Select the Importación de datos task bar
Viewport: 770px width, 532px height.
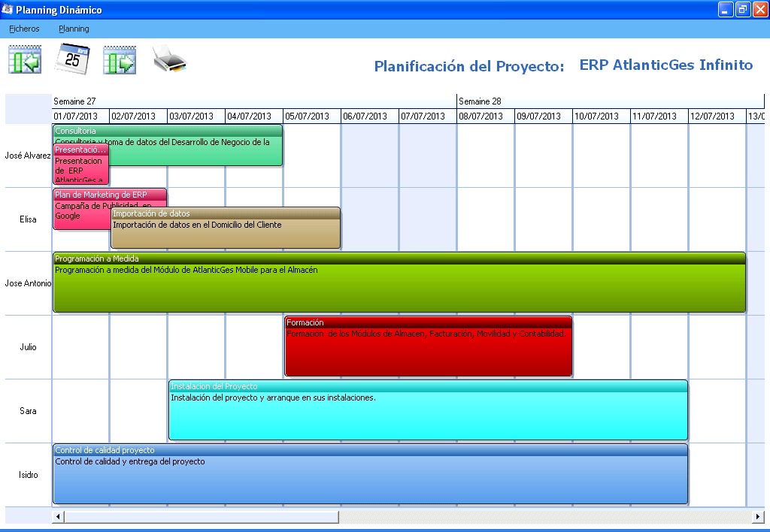[x=226, y=228]
